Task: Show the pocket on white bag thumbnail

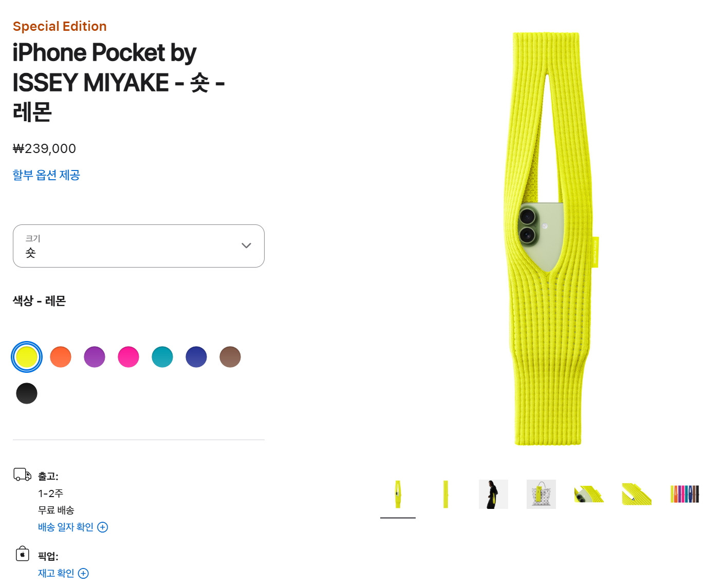Action: pyautogui.click(x=541, y=494)
